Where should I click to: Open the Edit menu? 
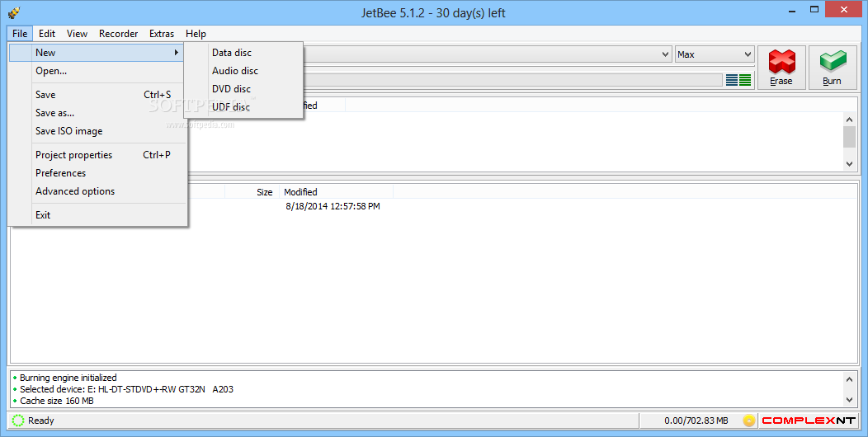(47, 34)
